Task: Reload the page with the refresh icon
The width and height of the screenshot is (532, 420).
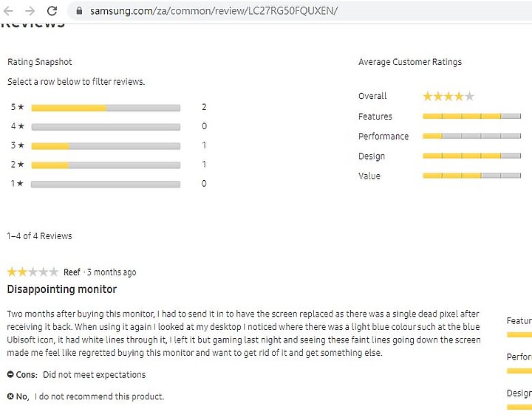Action: coord(52,11)
